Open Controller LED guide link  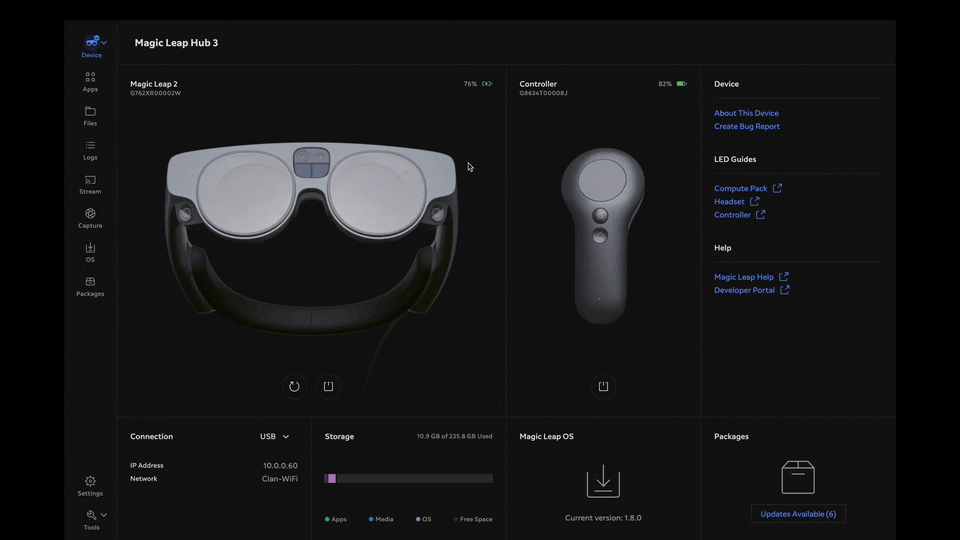[732, 215]
